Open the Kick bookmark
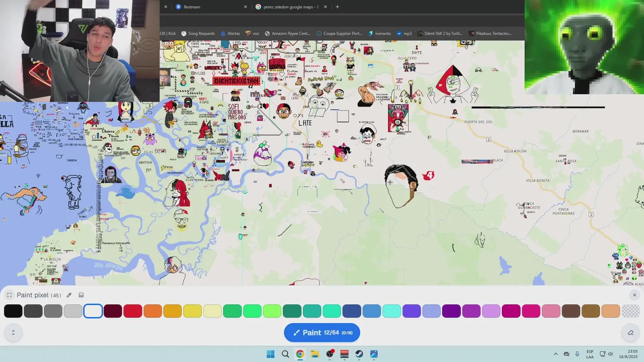The width and height of the screenshot is (644, 362). tap(168, 34)
